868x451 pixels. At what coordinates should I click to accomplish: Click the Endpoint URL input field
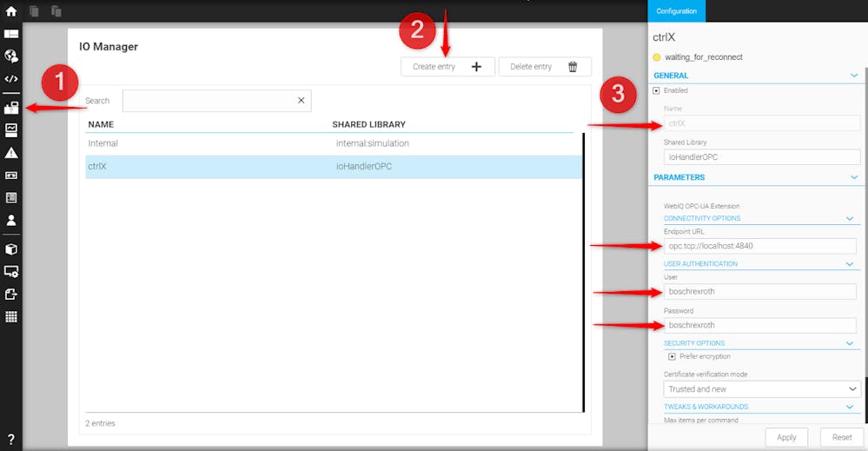[759, 246]
